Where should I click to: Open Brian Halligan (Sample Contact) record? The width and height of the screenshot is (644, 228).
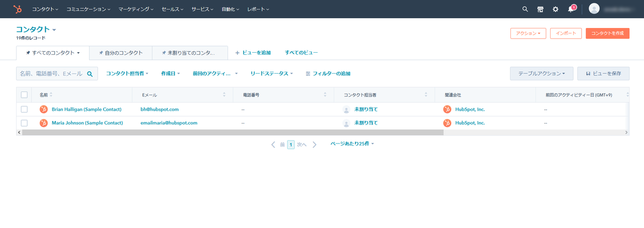pos(86,109)
